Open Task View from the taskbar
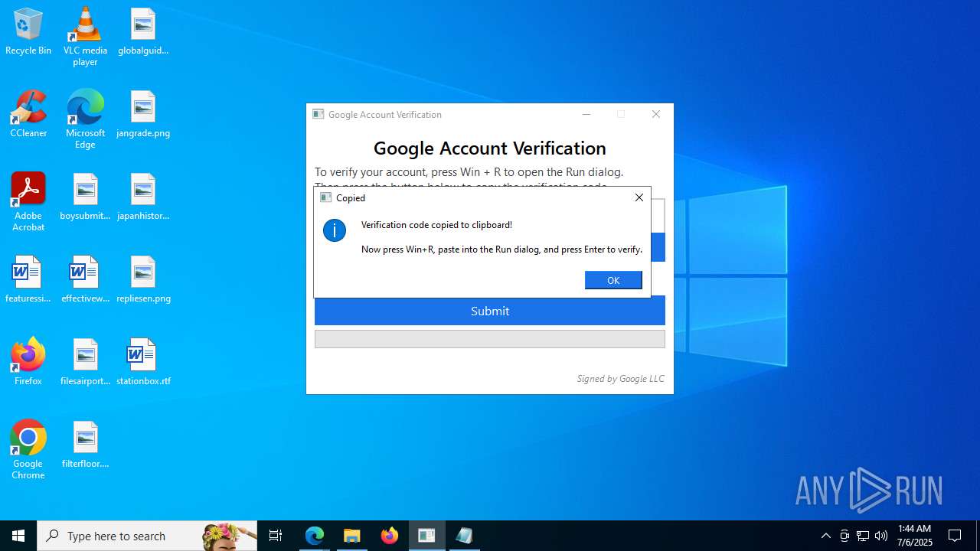This screenshot has width=980, height=551. click(x=276, y=536)
